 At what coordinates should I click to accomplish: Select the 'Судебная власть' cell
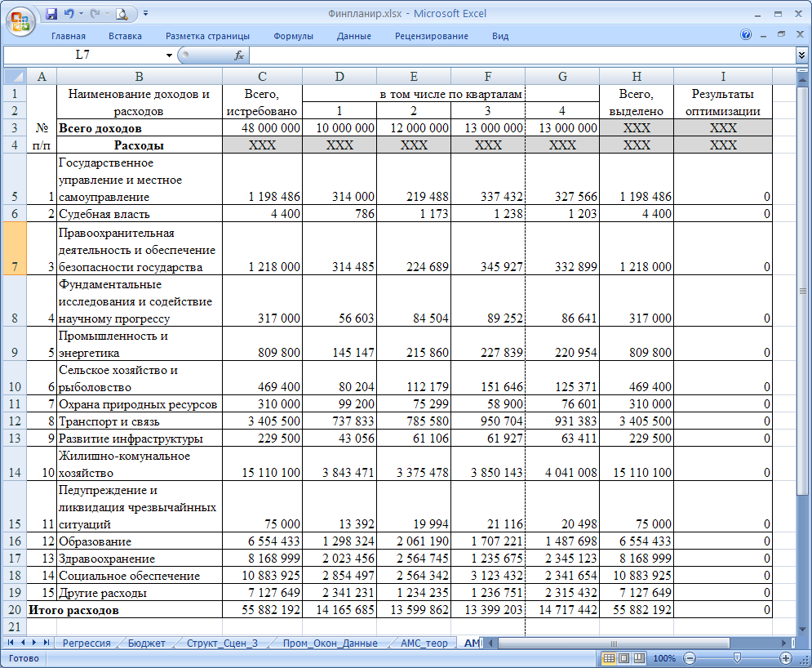pos(140,213)
